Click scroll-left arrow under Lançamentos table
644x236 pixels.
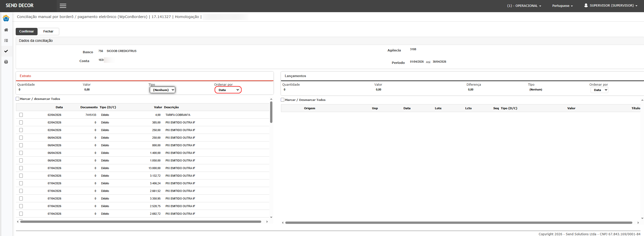(x=283, y=223)
